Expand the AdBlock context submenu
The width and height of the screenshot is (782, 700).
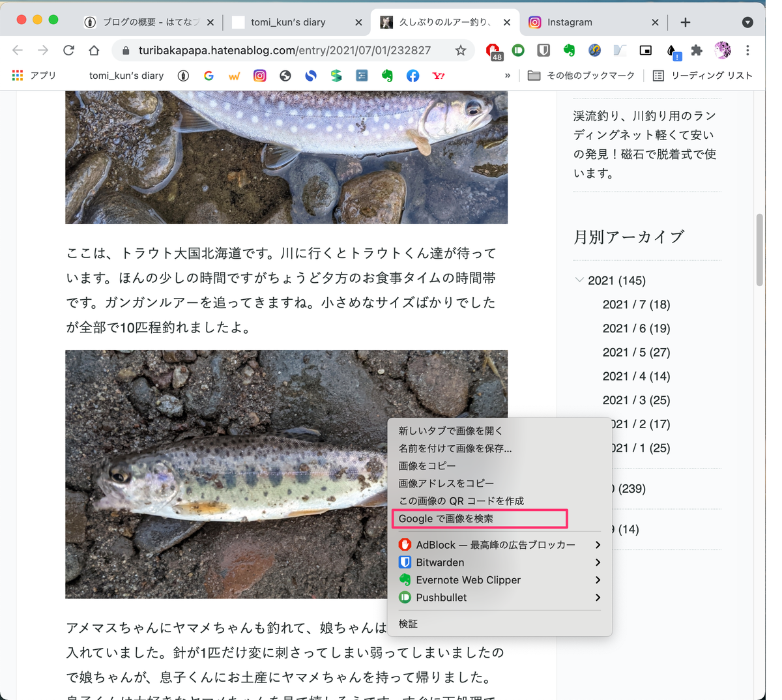[500, 545]
